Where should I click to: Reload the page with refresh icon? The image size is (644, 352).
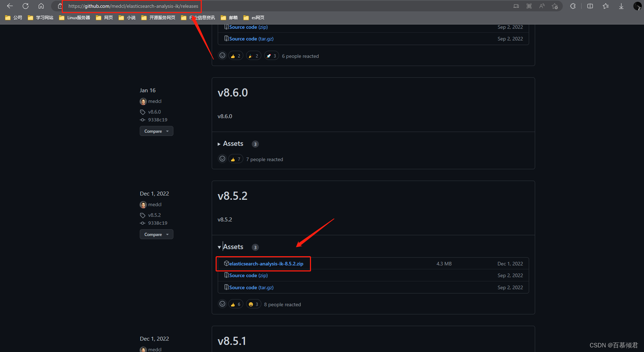click(26, 6)
